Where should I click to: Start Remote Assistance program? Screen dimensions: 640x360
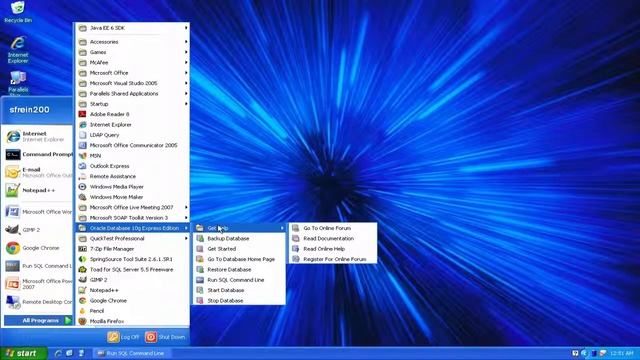pyautogui.click(x=133, y=176)
